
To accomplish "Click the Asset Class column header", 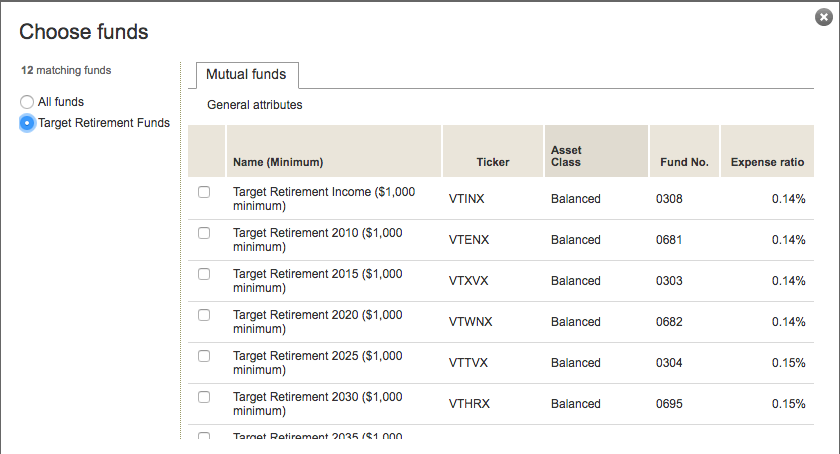I will [566, 156].
